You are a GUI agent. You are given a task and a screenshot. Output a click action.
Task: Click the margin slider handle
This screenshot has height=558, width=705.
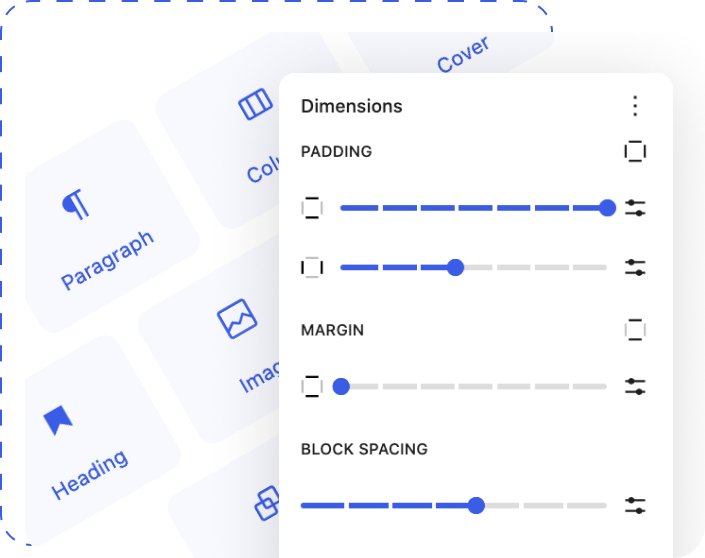tap(341, 386)
